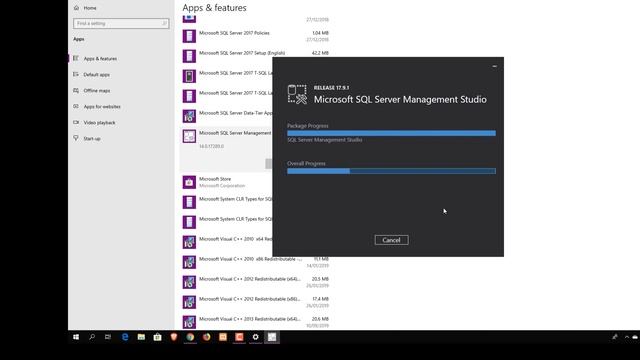Open File Explorer from taskbar

[141, 337]
